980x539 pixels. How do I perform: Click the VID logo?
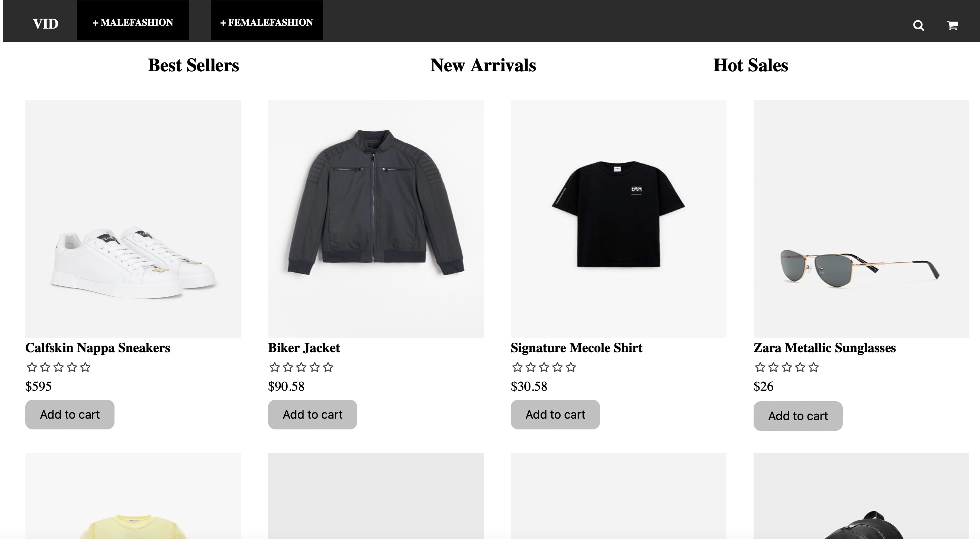point(46,23)
